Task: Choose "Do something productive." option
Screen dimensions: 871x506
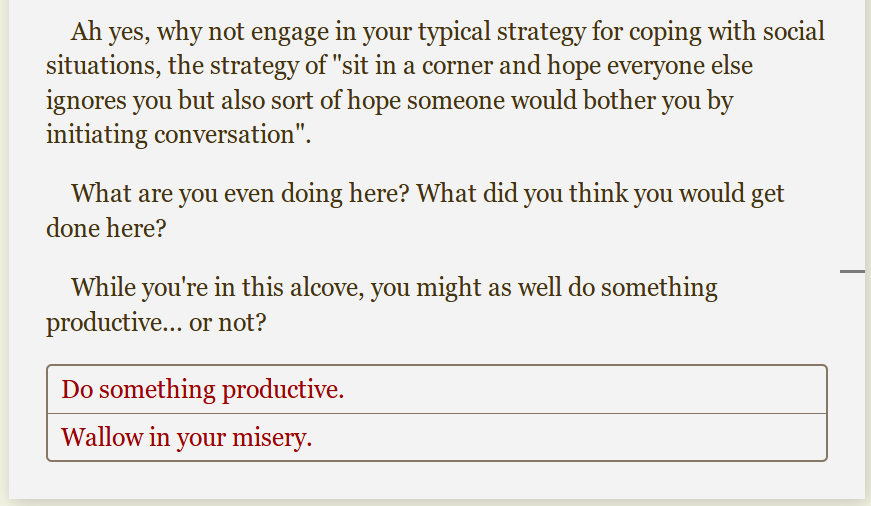Action: point(203,389)
